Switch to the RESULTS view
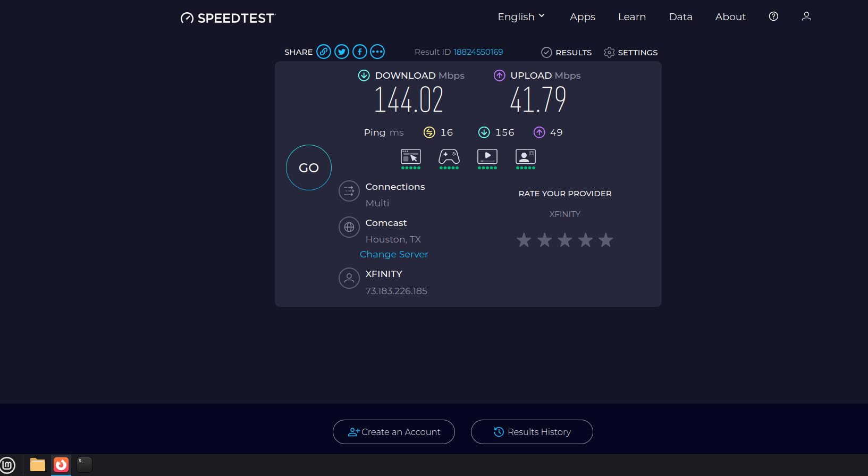 [x=567, y=52]
